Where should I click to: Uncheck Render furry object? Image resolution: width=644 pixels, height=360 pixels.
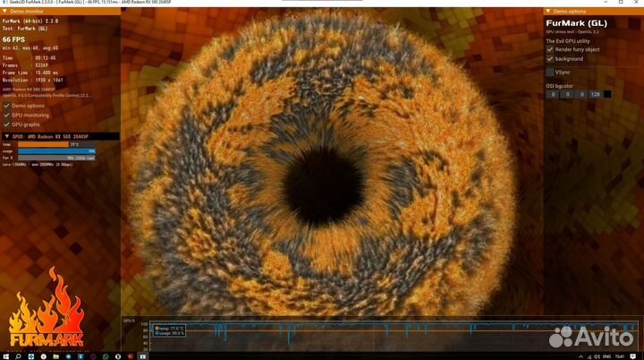coord(550,49)
